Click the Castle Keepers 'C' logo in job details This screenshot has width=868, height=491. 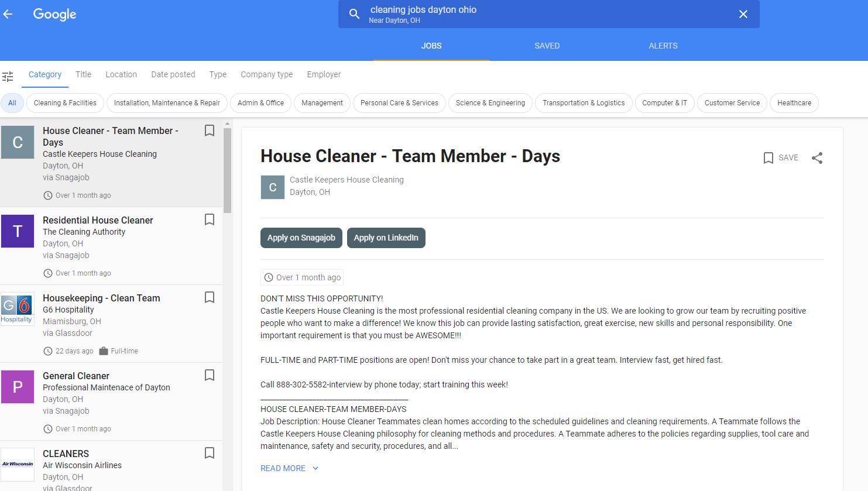[x=273, y=187]
